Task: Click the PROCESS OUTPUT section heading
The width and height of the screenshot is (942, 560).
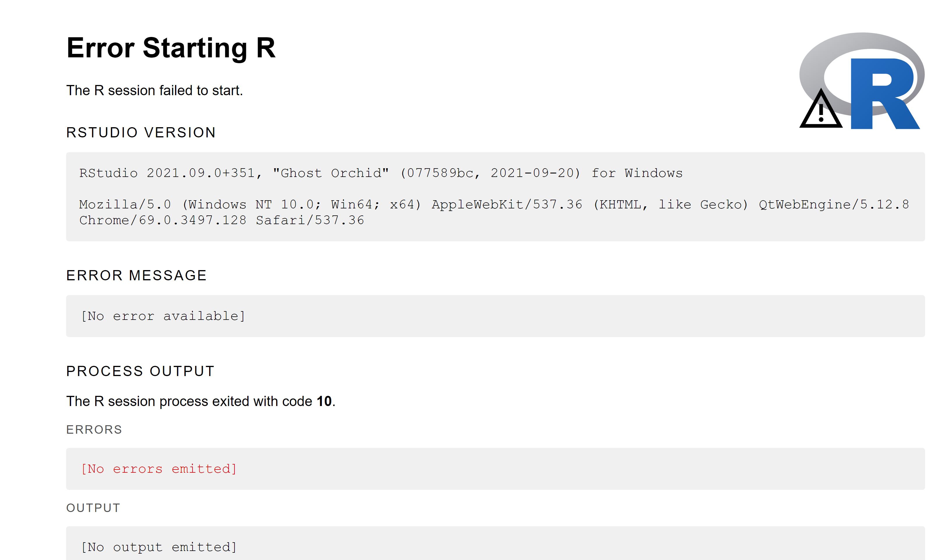Action: (x=140, y=371)
